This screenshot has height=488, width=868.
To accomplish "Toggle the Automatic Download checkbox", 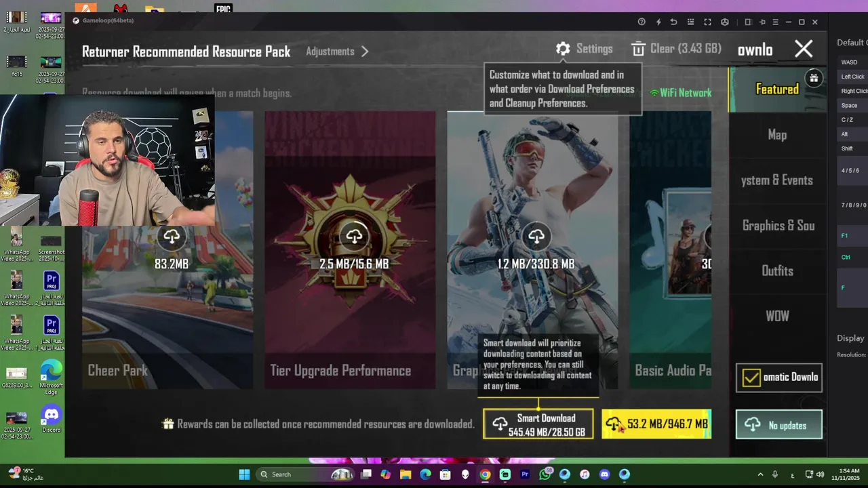I will click(x=751, y=378).
